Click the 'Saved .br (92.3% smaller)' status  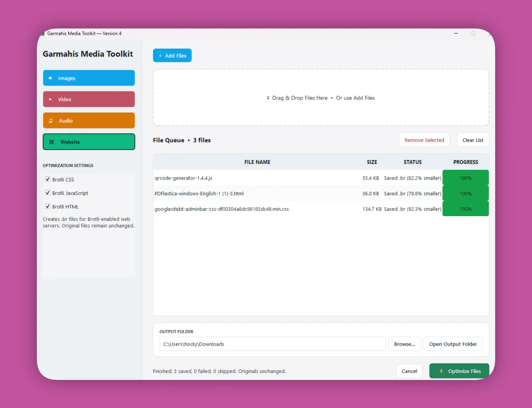pyautogui.click(x=413, y=209)
